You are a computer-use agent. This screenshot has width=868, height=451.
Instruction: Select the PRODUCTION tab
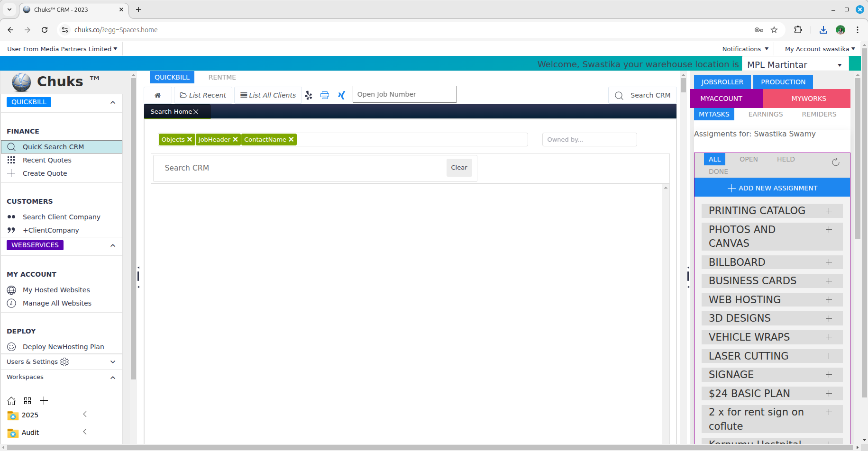(783, 82)
